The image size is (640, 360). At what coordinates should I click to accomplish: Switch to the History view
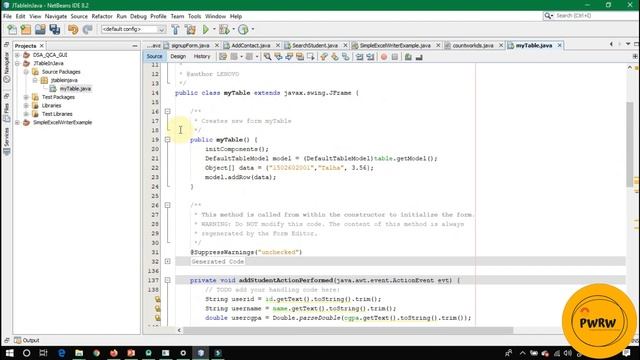pos(202,57)
